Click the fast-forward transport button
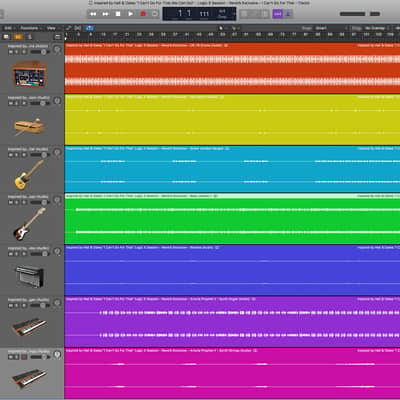The width and height of the screenshot is (400, 400). (106, 14)
